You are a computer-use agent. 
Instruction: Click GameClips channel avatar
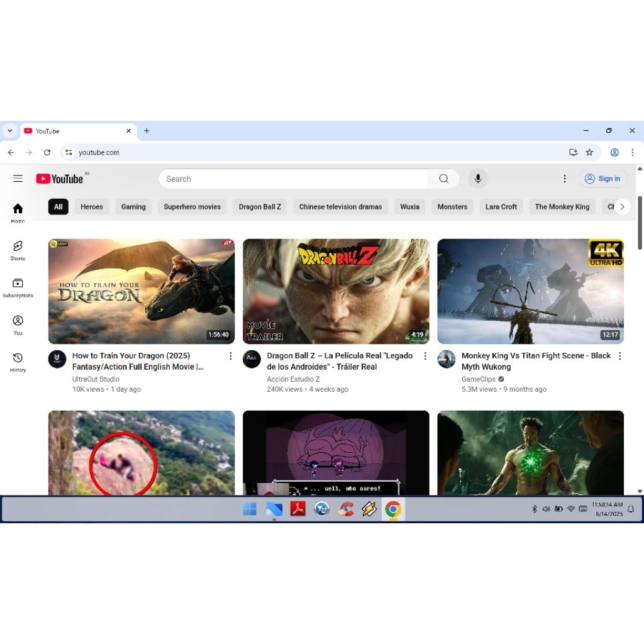pyautogui.click(x=447, y=359)
